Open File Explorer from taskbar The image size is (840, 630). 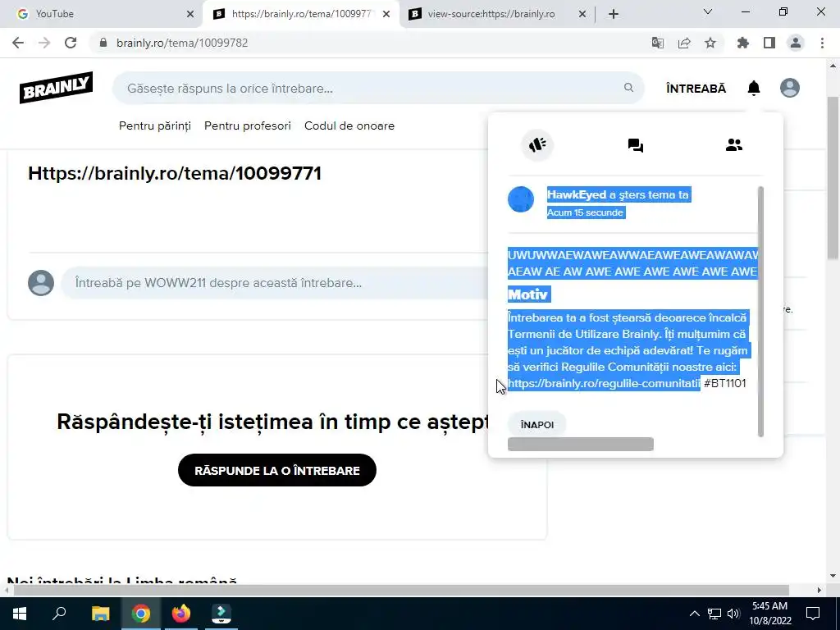[100, 613]
